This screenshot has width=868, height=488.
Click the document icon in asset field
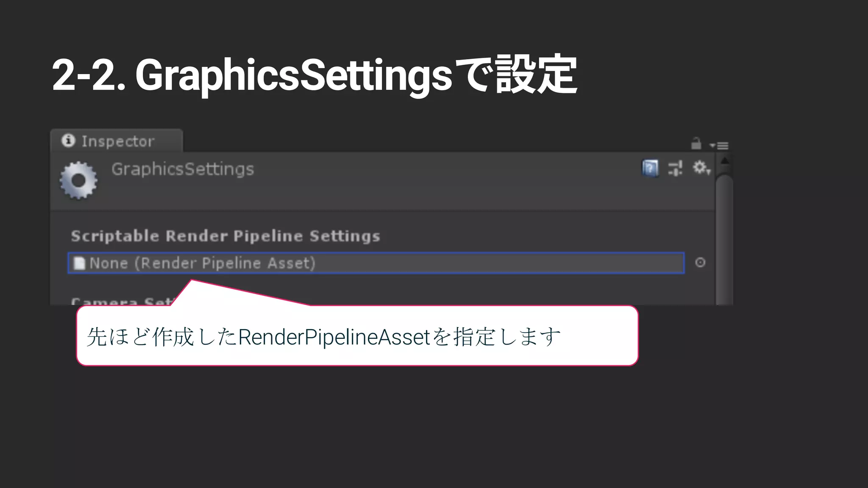[x=79, y=263]
